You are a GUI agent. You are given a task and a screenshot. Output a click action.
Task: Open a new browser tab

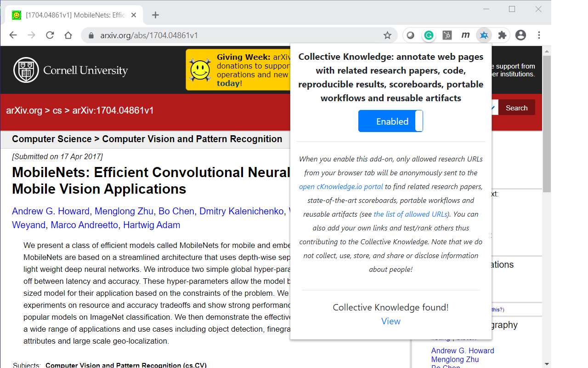click(x=155, y=15)
